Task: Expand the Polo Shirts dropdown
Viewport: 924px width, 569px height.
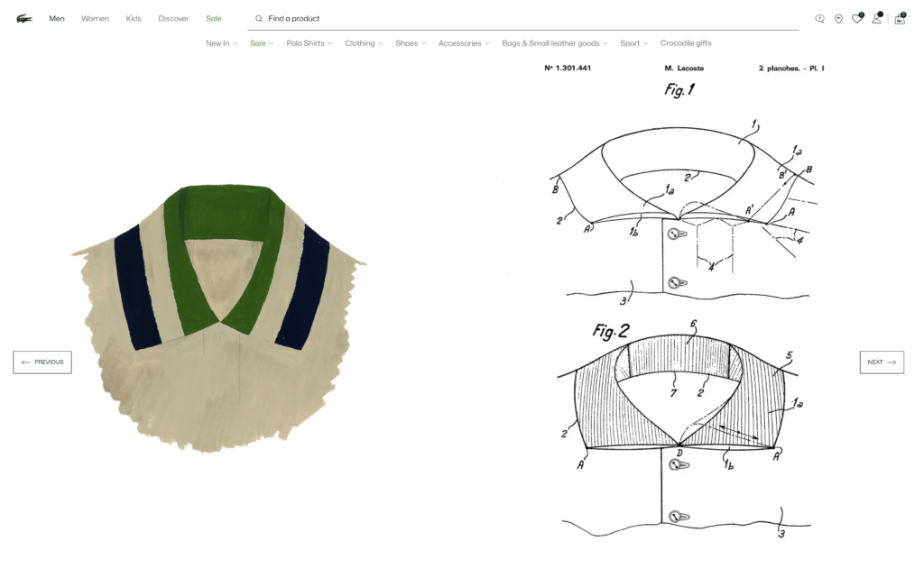Action: point(310,43)
